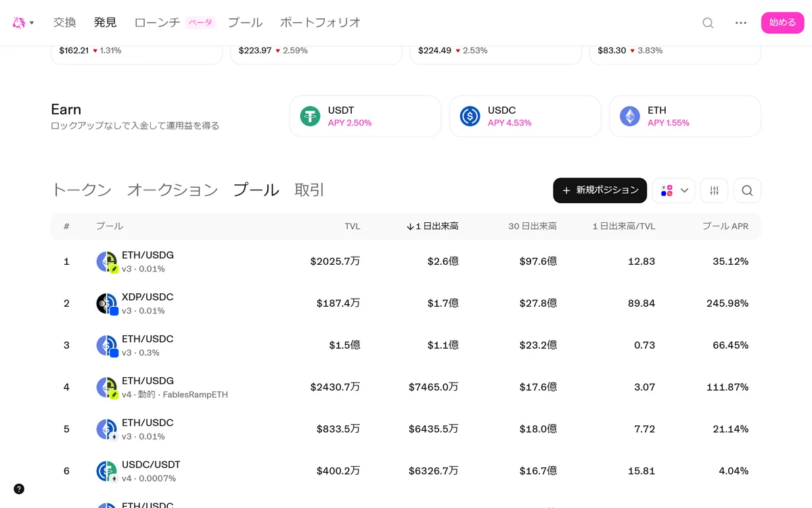Click the XDP/USDC pool icon

[x=107, y=304]
